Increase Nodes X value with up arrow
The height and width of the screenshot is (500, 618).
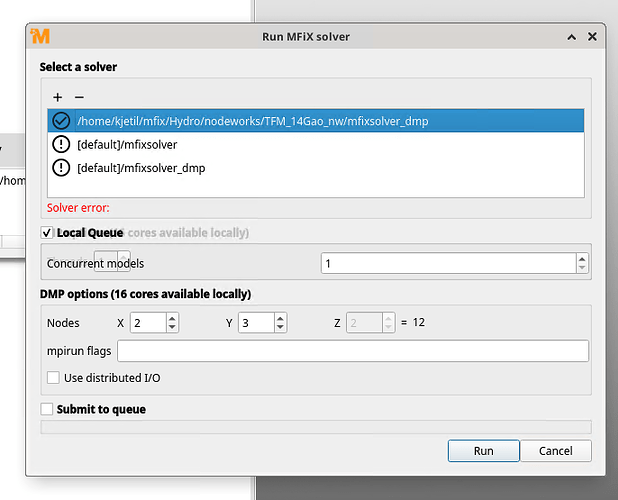(173, 319)
